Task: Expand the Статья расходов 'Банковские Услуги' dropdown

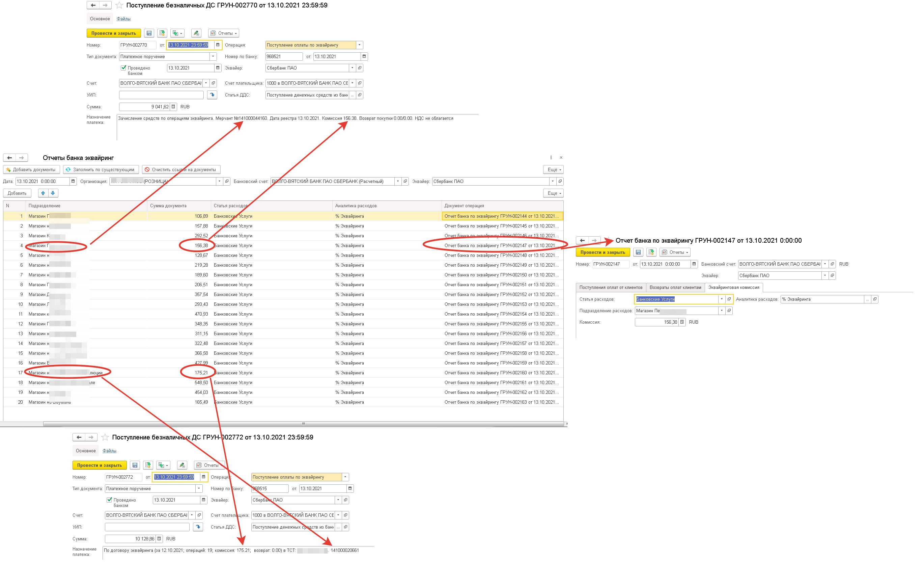Action: coord(722,299)
